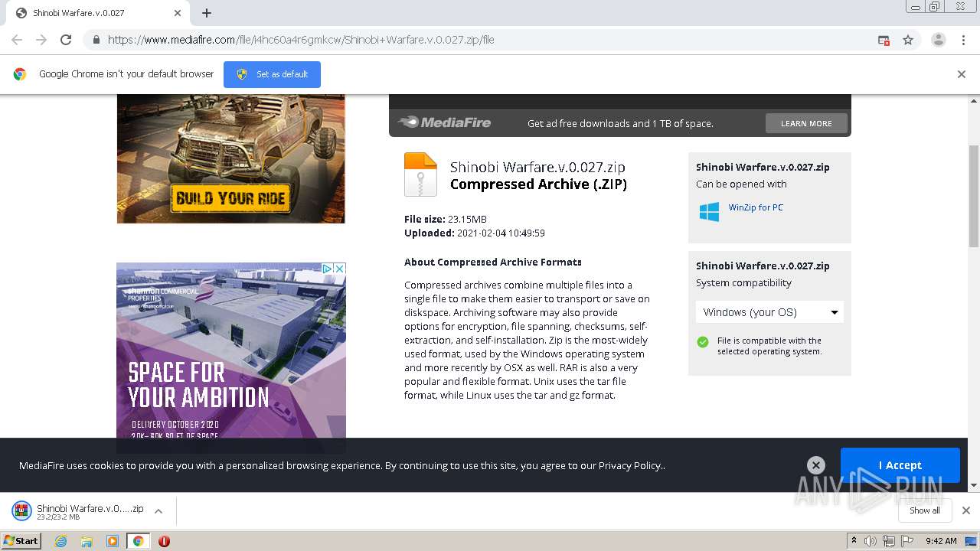Click the volume speaker tray icon

(x=870, y=541)
